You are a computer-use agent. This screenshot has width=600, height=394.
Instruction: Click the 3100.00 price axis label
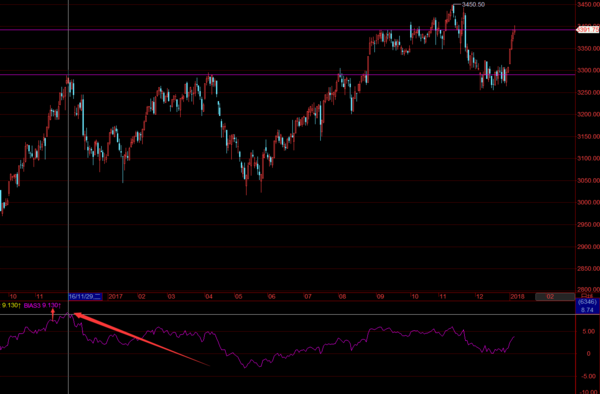pos(589,158)
